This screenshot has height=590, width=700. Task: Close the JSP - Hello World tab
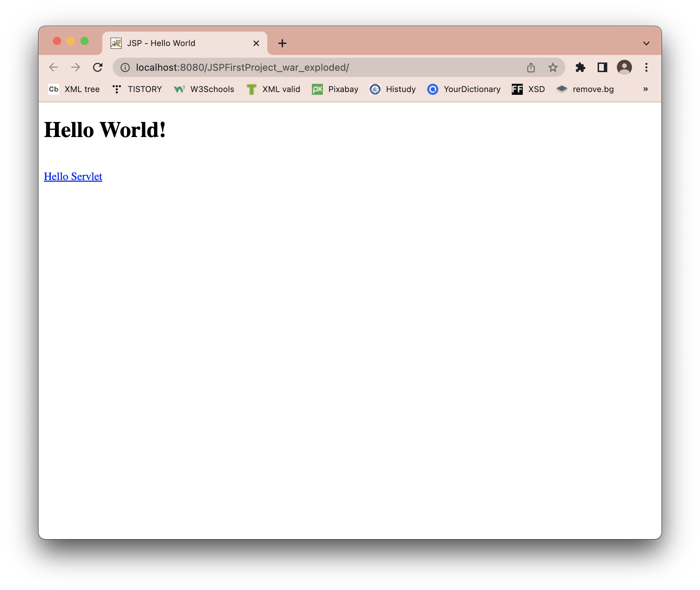coord(256,43)
